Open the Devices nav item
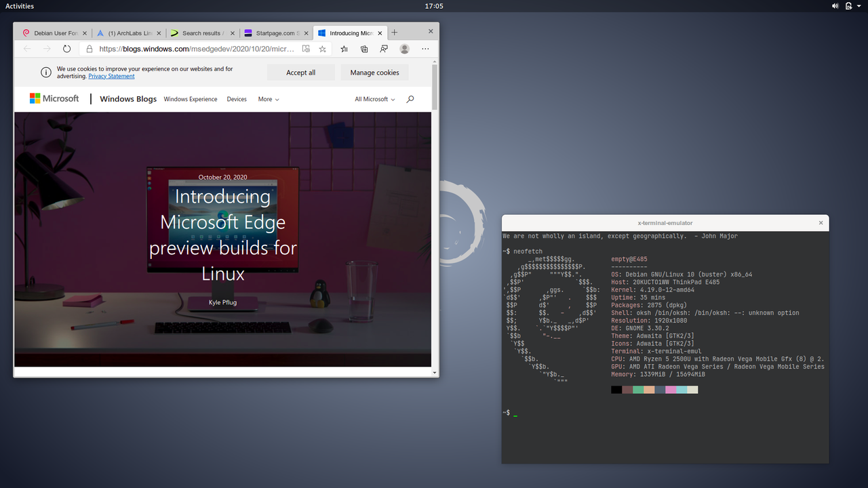868x488 pixels. [237, 99]
